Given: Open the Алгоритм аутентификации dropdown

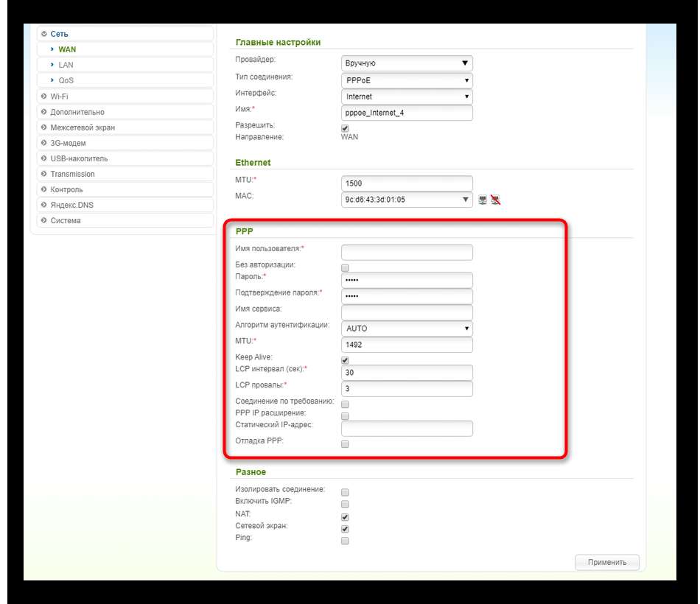Looking at the screenshot, I should 407,328.
